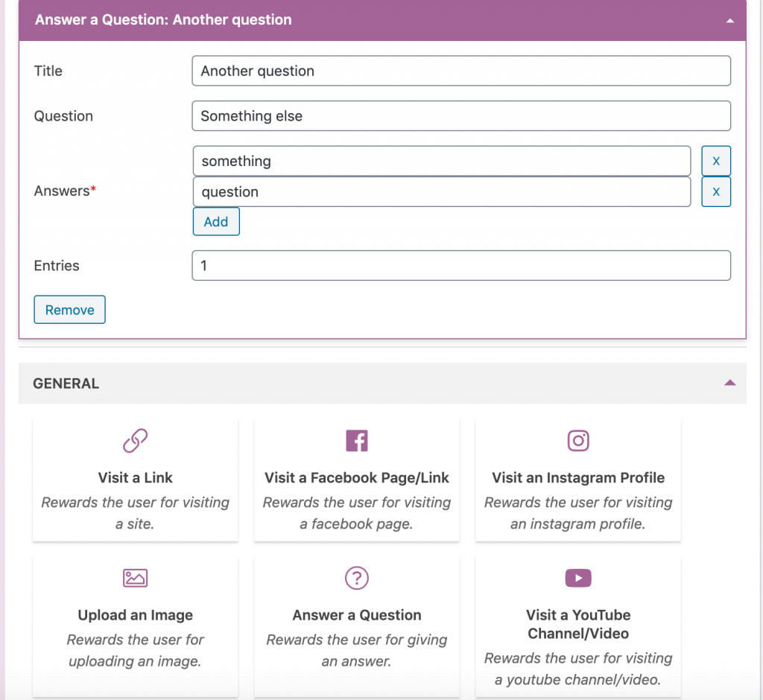Click 'Rewards the user for visiting a facebook page.'
The height and width of the screenshot is (700, 763).
point(357,513)
